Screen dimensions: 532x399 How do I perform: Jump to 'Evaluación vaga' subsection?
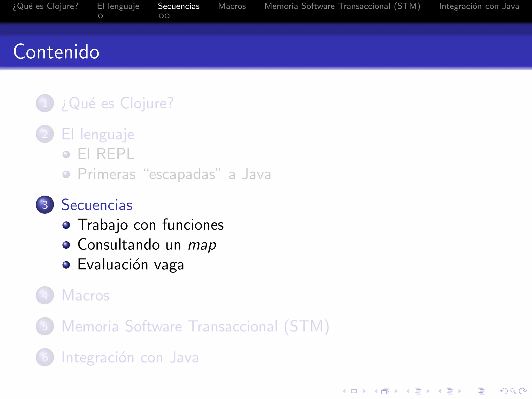pos(131,265)
